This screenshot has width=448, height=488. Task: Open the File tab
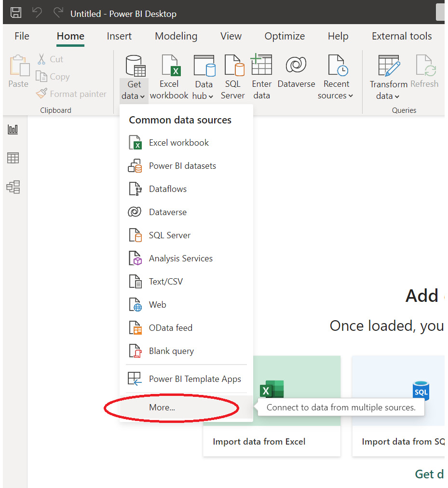coord(22,36)
